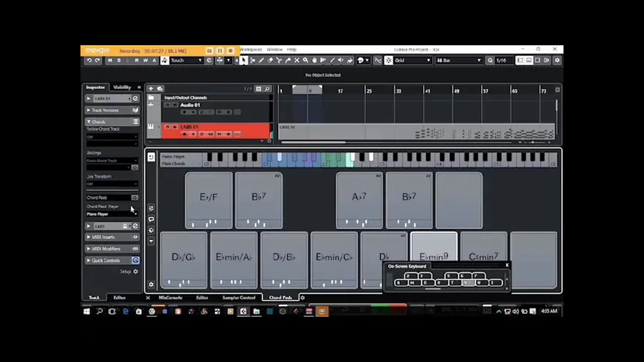Switch to the Visibility tab
Image resolution: width=644 pixels, height=362 pixels.
pos(122,87)
